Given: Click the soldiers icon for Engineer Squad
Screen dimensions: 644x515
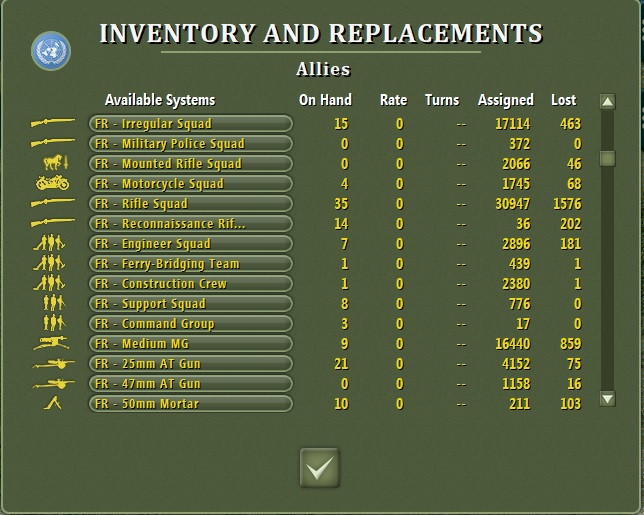Looking at the screenshot, I should [49, 242].
